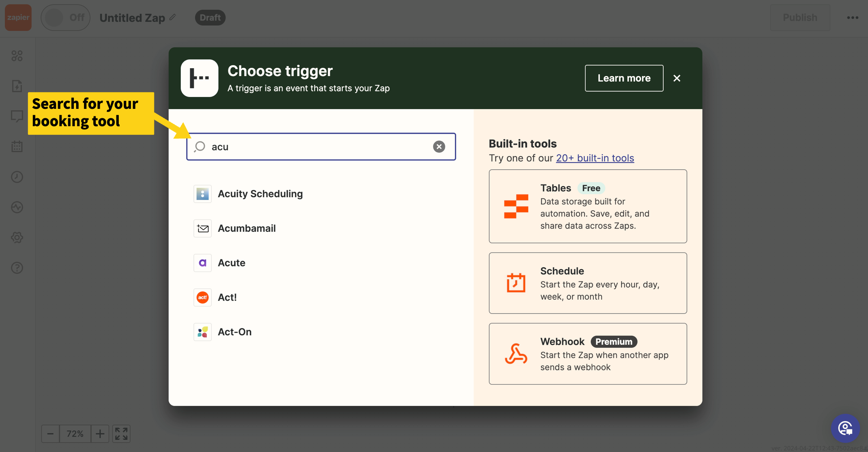Screen dimensions: 868x452
Task: Click the Acute app icon
Action: coord(202,263)
